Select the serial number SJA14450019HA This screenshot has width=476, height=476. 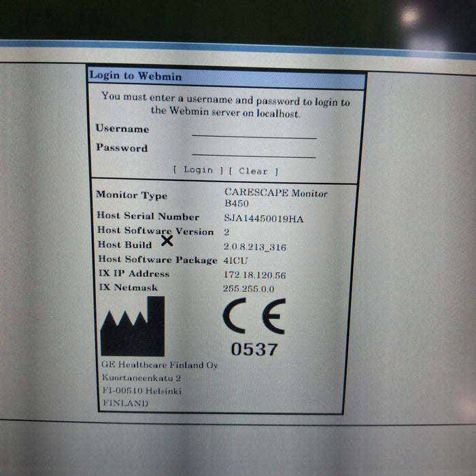264,218
